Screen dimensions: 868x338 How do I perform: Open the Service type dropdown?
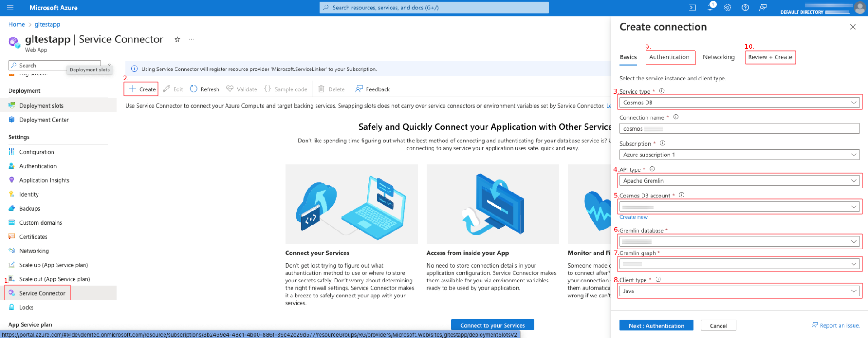point(739,103)
